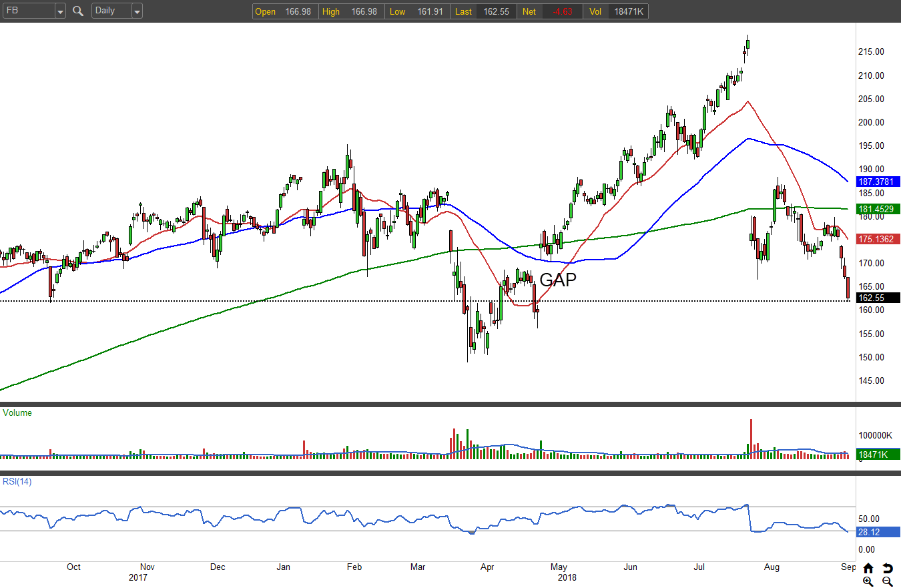Click the undo arrow icon
Viewport: 901px width, 588px height.
coord(887,568)
